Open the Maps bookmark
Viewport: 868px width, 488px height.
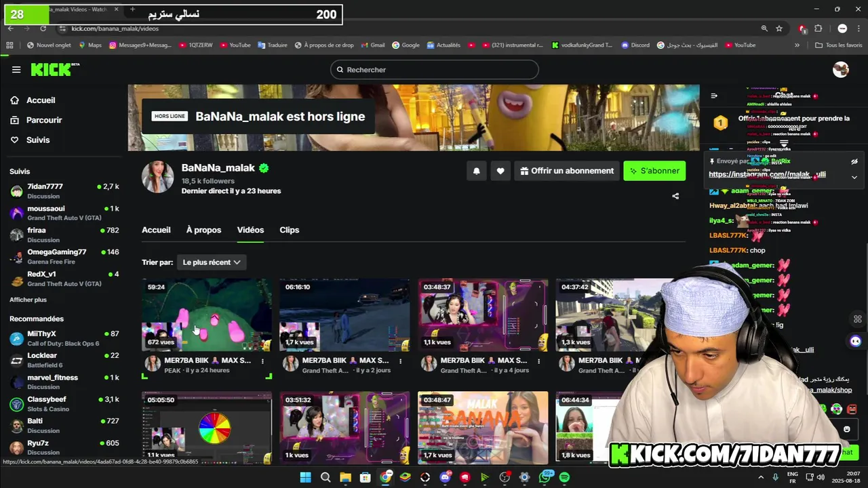[x=90, y=45]
